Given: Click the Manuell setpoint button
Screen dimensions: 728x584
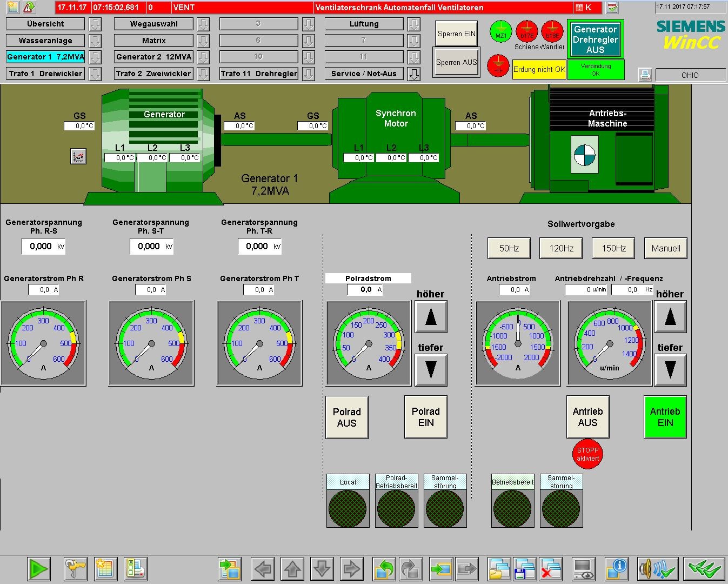Looking at the screenshot, I should coord(665,248).
